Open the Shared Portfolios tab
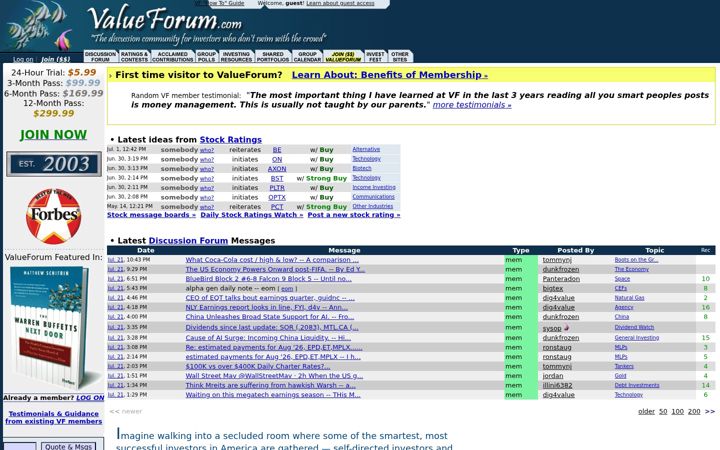The height and width of the screenshot is (450, 720). pos(273,56)
